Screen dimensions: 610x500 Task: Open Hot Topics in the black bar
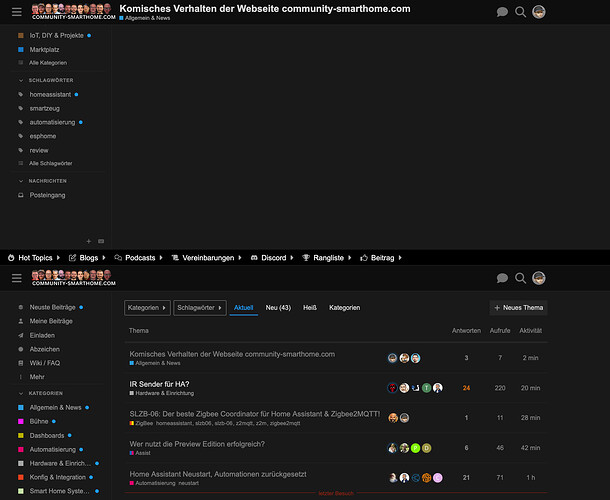(x=34, y=258)
